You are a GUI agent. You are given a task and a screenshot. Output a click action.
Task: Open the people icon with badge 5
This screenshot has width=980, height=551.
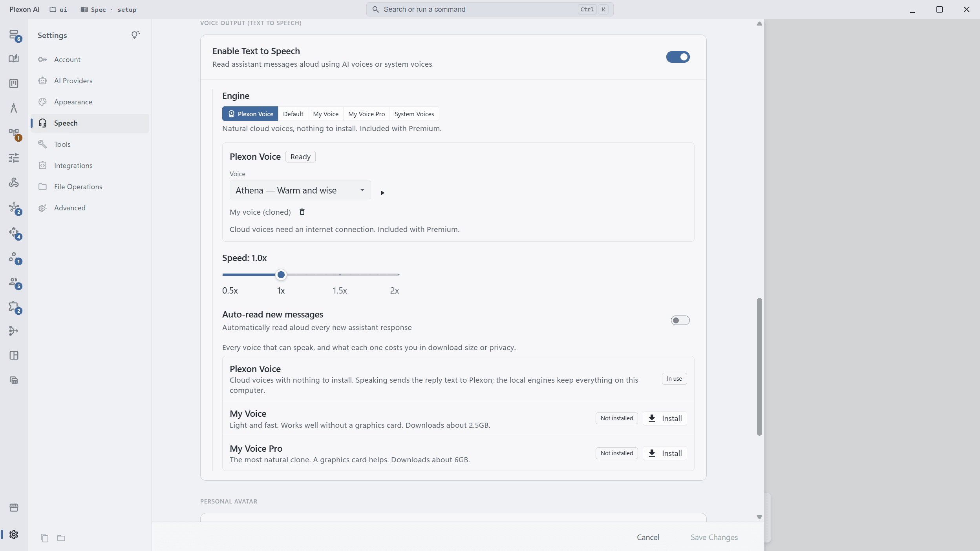(14, 282)
